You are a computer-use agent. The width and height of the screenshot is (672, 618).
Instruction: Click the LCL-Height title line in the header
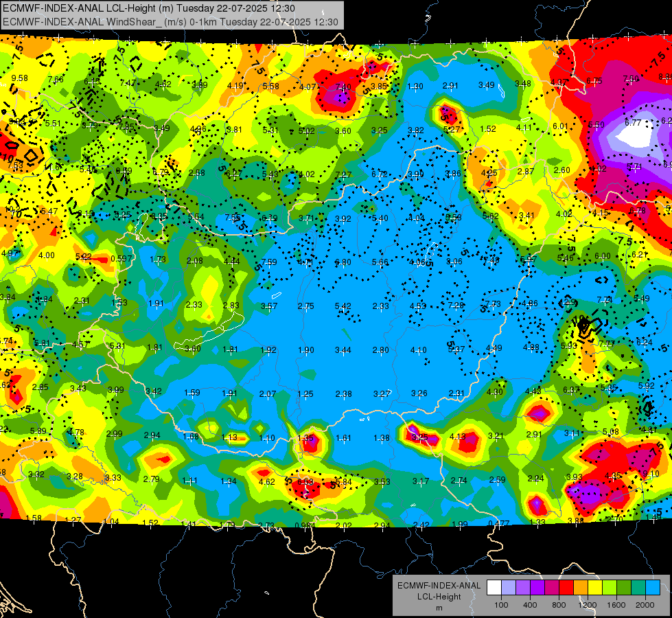pyautogui.click(x=149, y=8)
